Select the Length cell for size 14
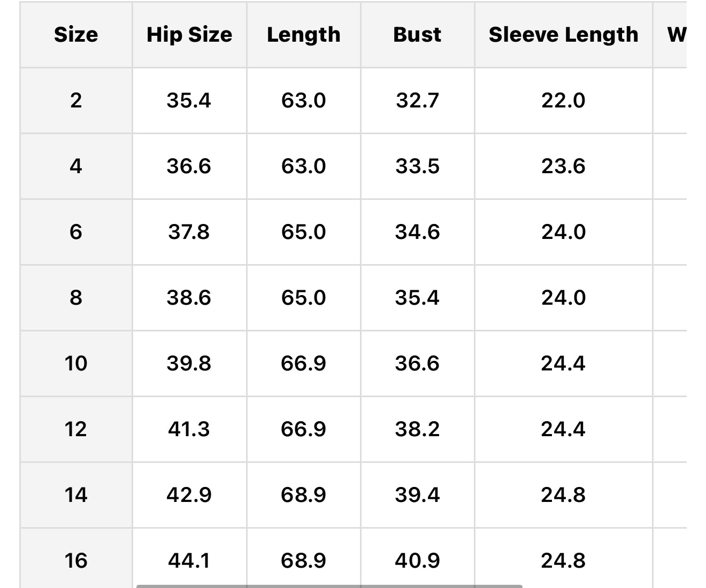 [303, 495]
